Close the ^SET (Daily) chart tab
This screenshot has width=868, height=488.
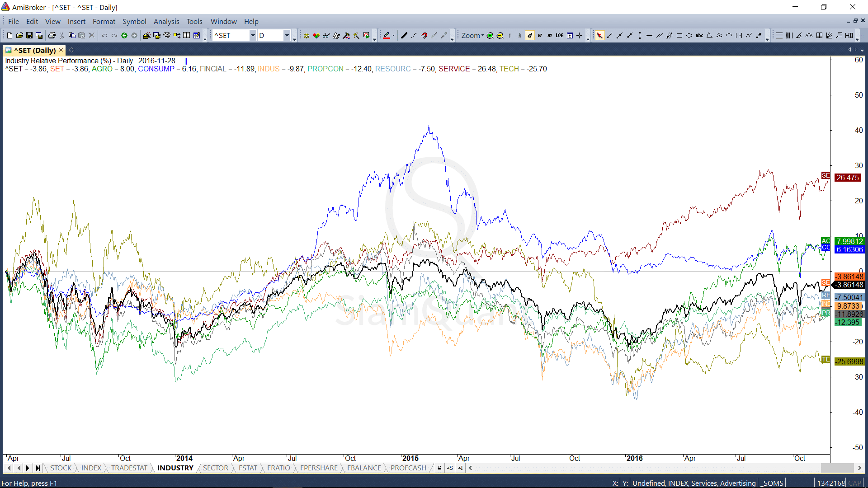coord(61,50)
